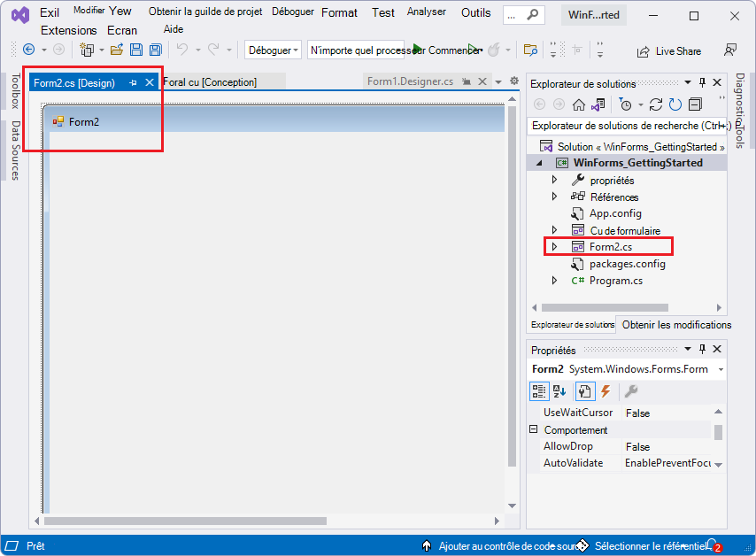Open the notifications bell in status bar
Screen dimensions: 756x556
(x=714, y=545)
